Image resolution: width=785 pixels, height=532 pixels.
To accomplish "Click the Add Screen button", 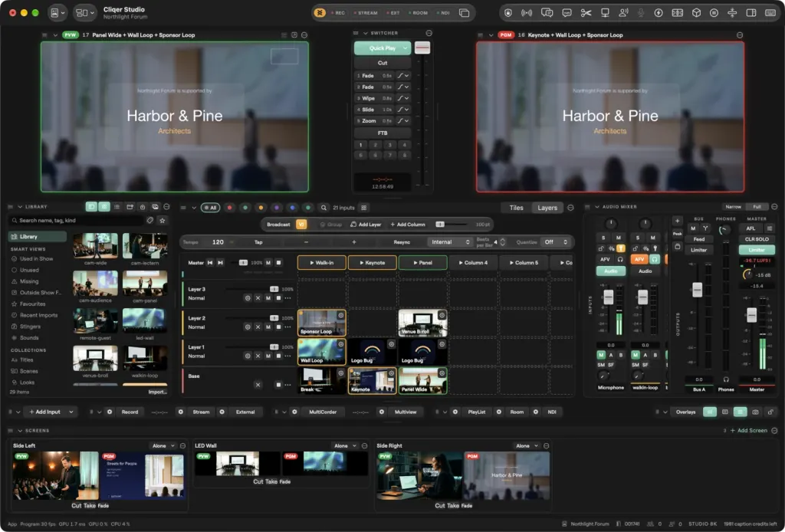I will coord(748,430).
